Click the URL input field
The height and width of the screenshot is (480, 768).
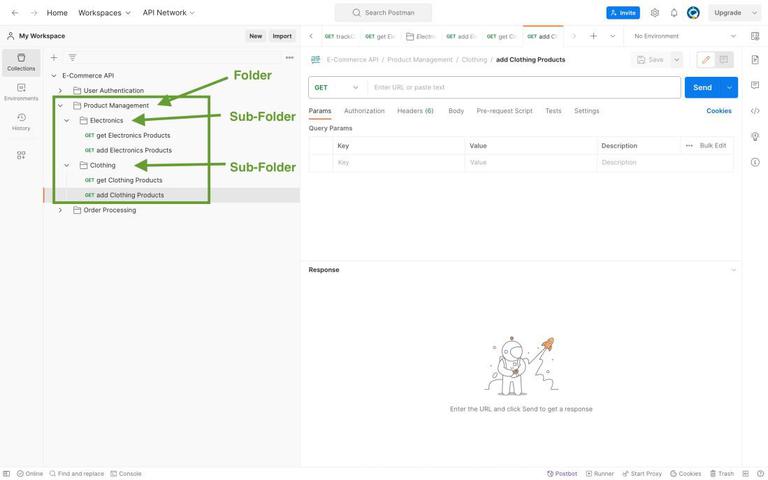(x=524, y=88)
